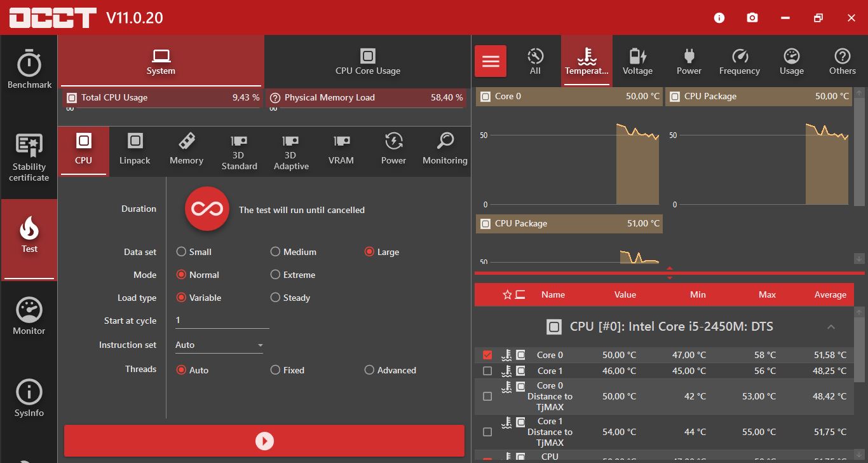Image resolution: width=868 pixels, height=463 pixels.
Task: Switch to the System tab
Action: [161, 61]
